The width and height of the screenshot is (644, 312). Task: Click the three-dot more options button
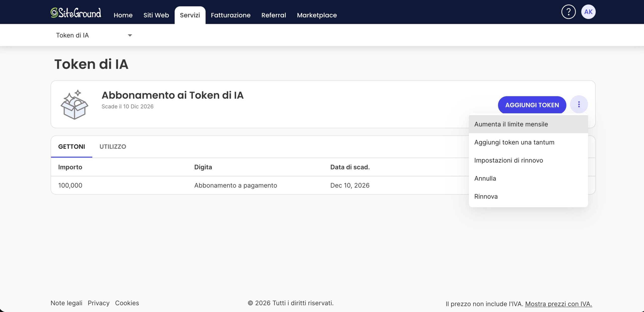pos(579,104)
